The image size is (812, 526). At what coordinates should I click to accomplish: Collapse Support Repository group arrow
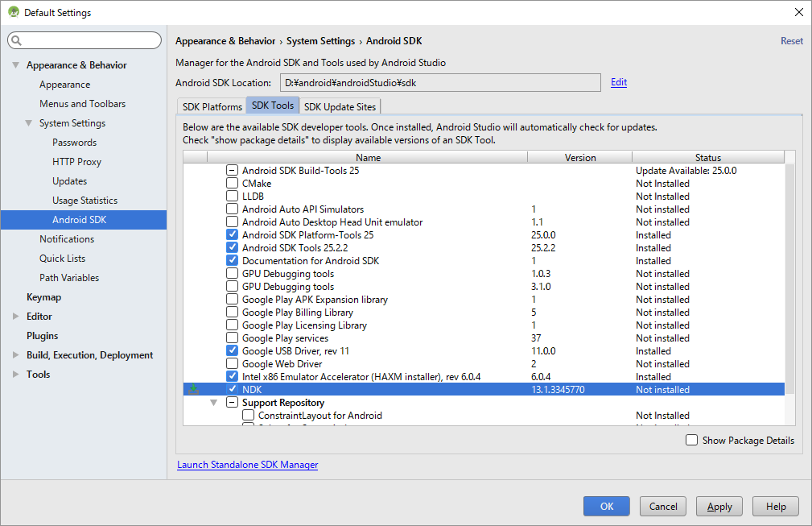tap(213, 403)
